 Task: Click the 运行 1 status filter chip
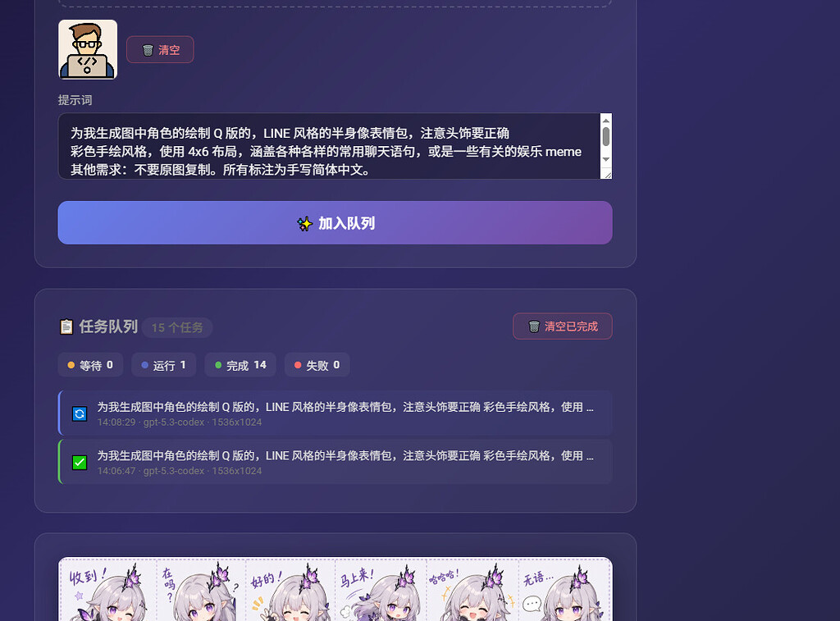tap(163, 365)
